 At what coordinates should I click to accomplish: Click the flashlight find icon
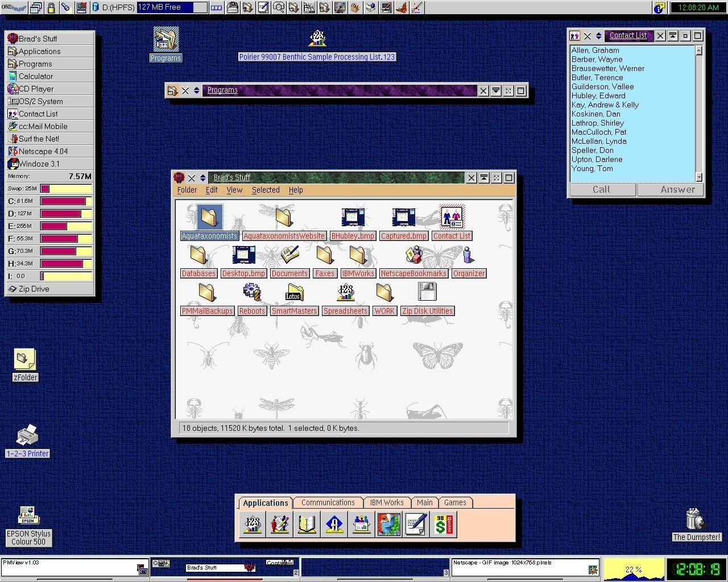pos(66,7)
